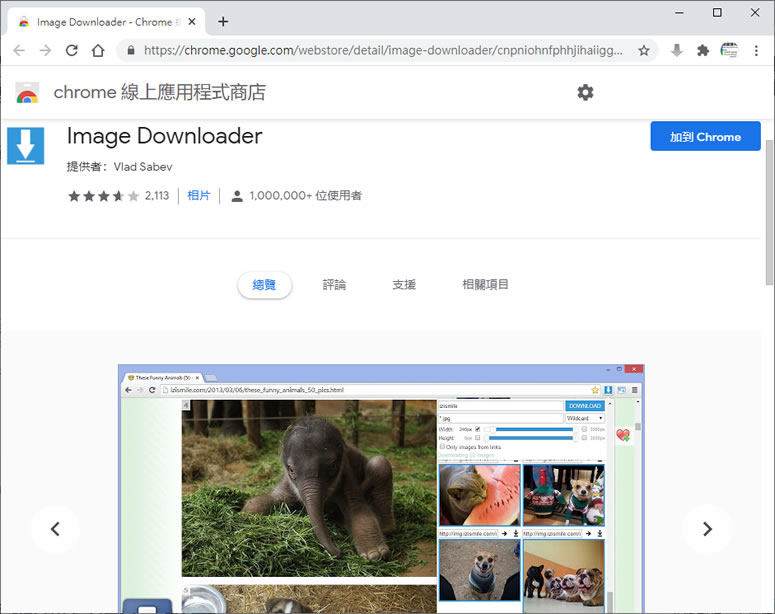Open Web Store settings gear
Screen dimensions: 775x614
585,92
